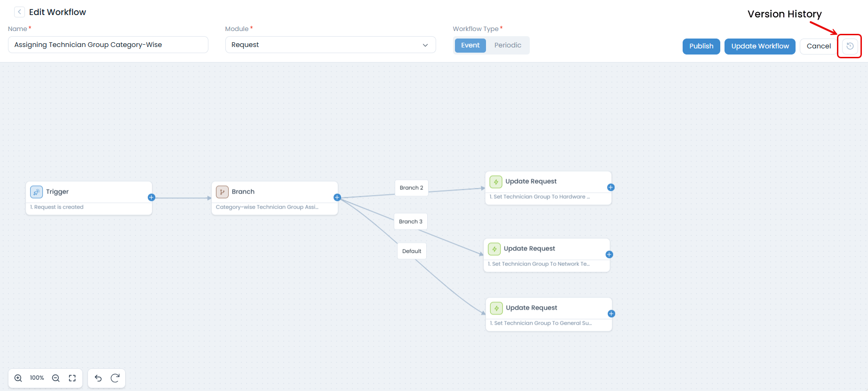Fit workflow to screen
This screenshot has width=868, height=391.
(x=72, y=378)
